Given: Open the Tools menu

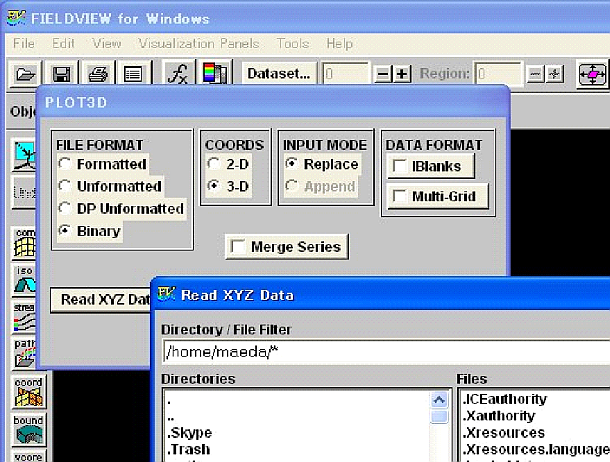Looking at the screenshot, I should (x=293, y=44).
